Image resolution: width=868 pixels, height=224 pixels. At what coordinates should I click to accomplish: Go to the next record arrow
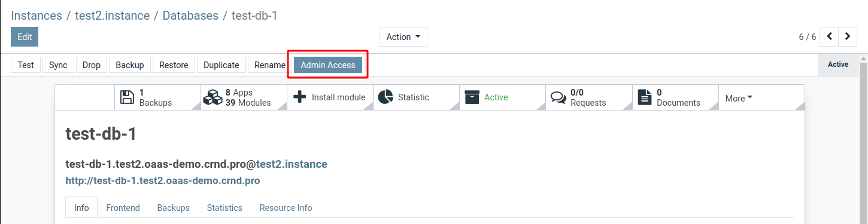coord(847,36)
